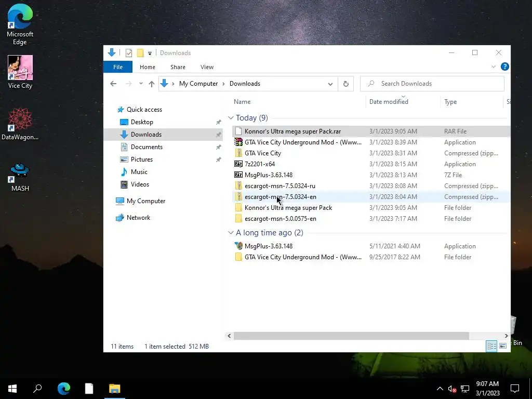This screenshot has height=399, width=532.
Task: Expand the ribbon with the chevron
Action: click(494, 67)
